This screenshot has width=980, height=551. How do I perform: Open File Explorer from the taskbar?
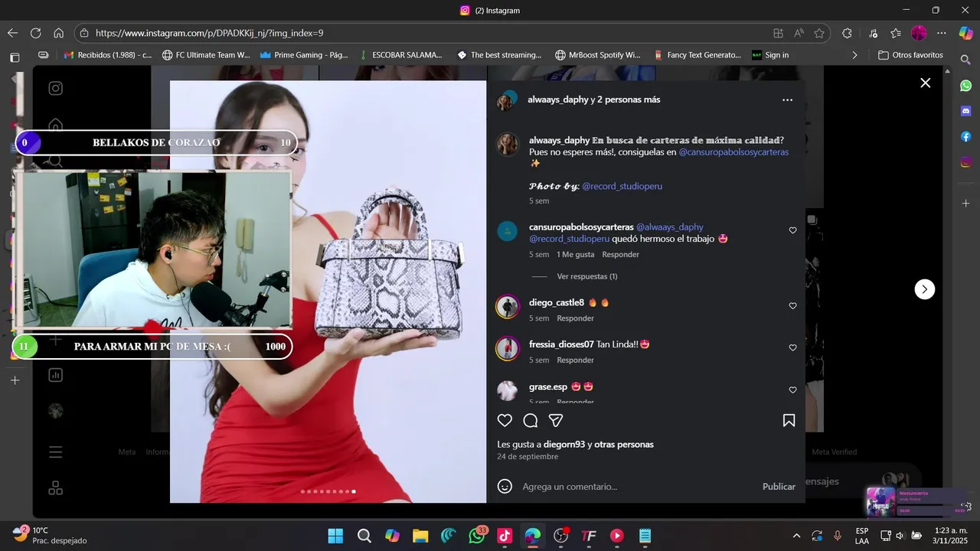click(420, 536)
